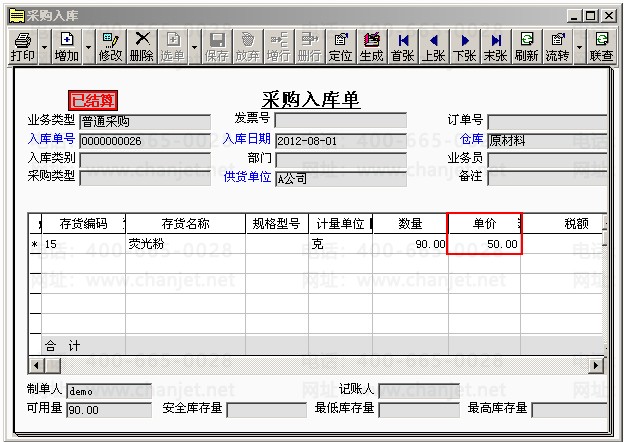The height and width of the screenshot is (442, 624).
Task: Click the 存货编码 column header
Action: tap(84, 224)
